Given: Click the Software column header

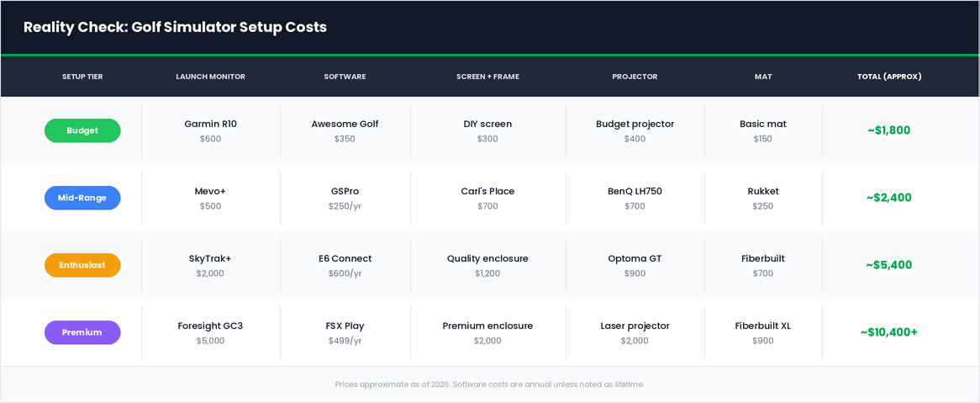Looking at the screenshot, I should [345, 77].
